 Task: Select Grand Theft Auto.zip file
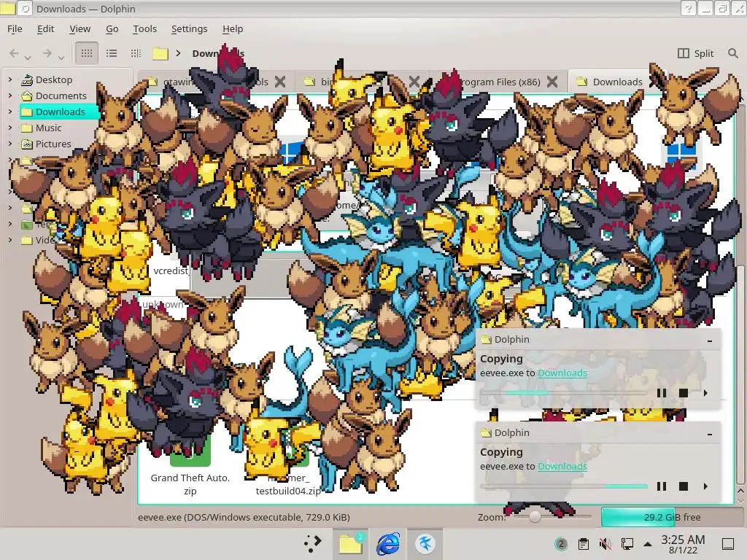pyautogui.click(x=190, y=484)
